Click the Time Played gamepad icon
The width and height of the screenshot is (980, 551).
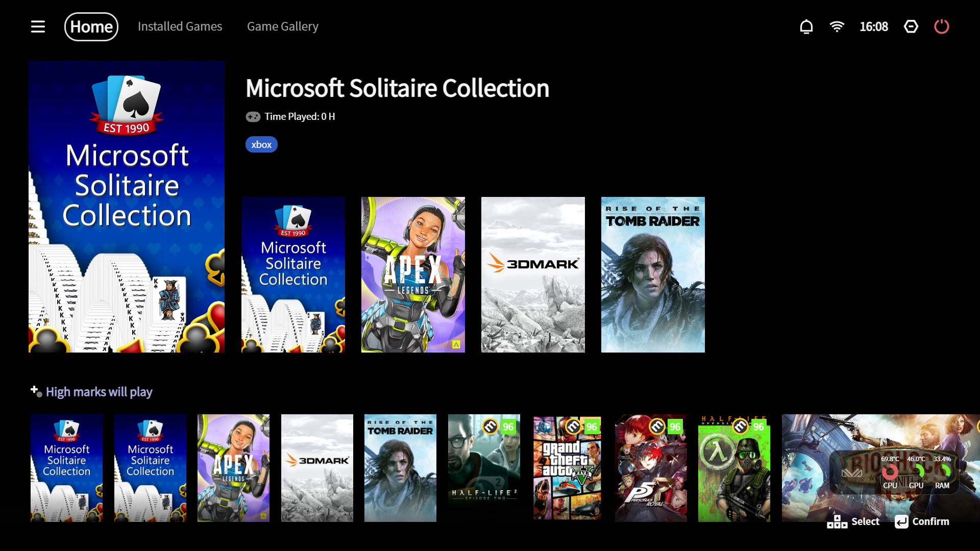[253, 117]
